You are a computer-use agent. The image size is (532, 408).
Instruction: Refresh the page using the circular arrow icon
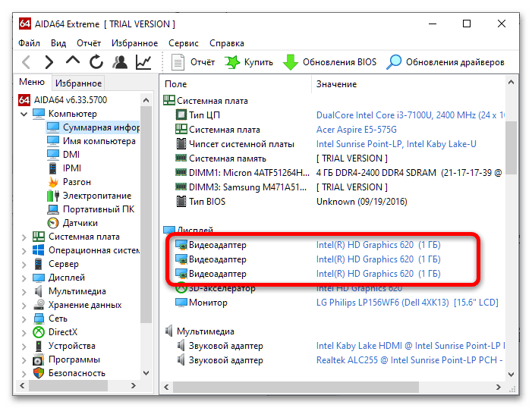tap(96, 62)
